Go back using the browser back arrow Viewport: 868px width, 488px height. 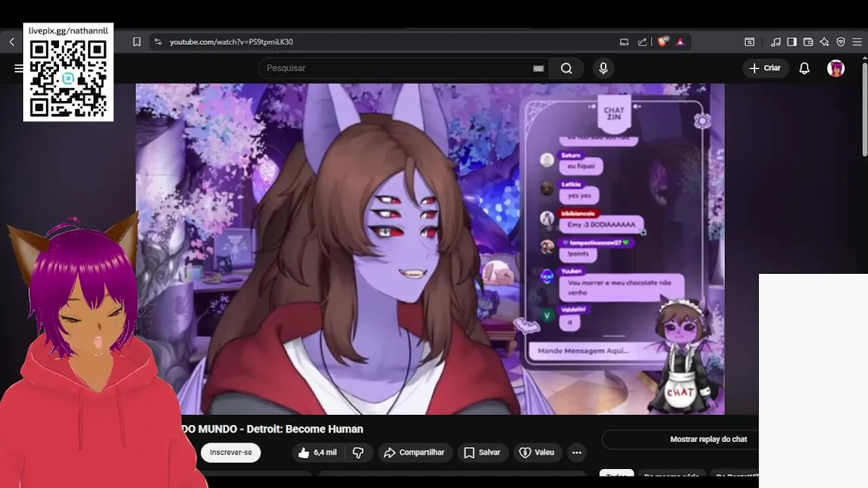12,42
